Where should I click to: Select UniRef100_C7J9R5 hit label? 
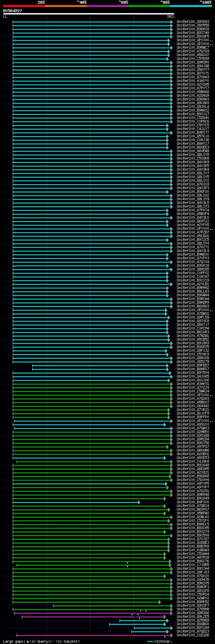point(193,565)
